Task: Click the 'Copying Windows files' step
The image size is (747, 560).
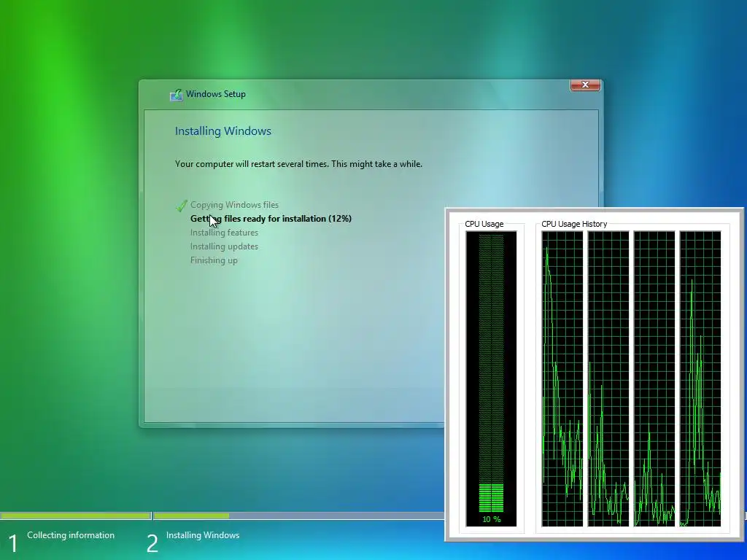Action: tap(234, 205)
